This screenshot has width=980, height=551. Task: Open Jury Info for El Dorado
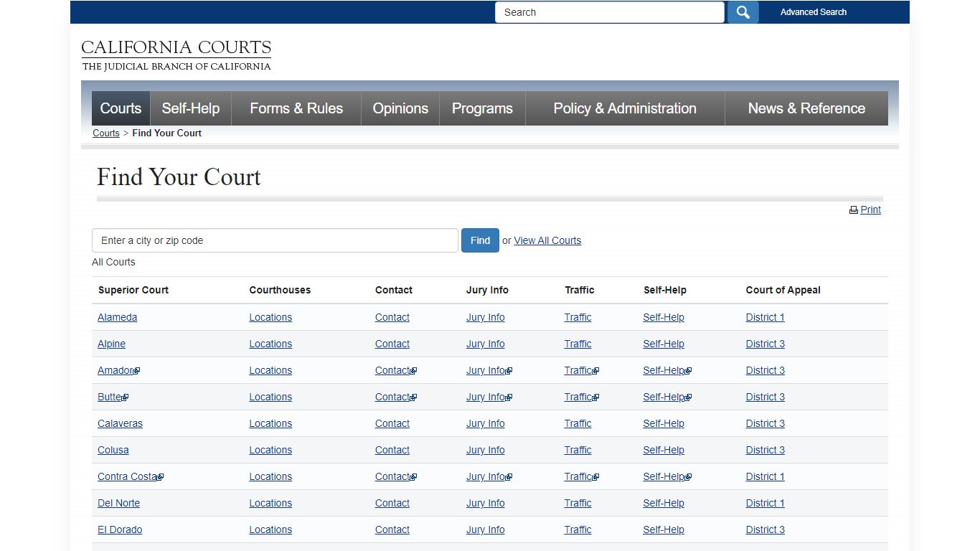click(486, 529)
